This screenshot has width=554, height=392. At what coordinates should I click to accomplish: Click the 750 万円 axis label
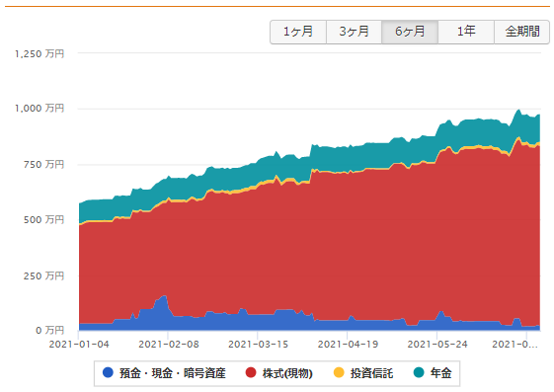(43, 165)
